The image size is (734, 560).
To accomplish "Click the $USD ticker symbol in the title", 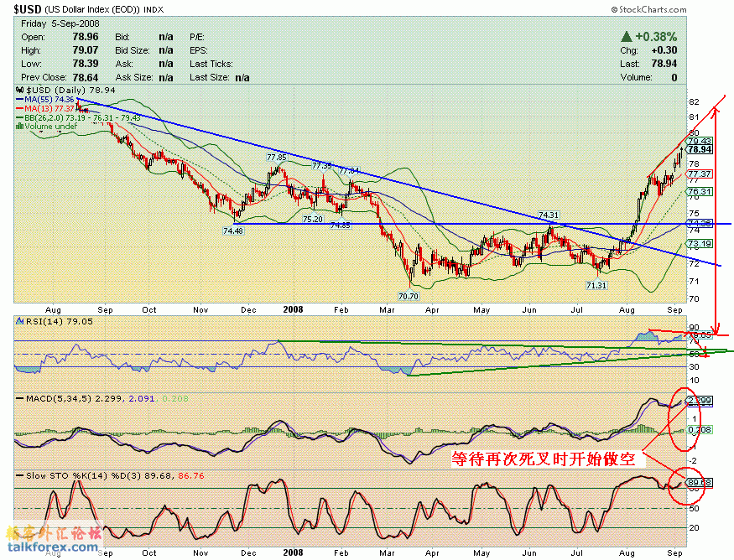I will (28, 9).
